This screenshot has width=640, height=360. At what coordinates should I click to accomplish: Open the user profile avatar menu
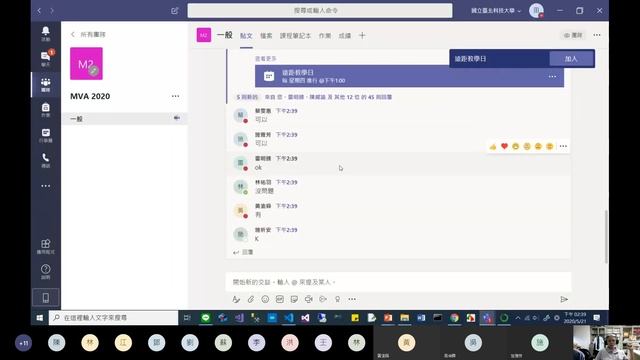[536, 11]
